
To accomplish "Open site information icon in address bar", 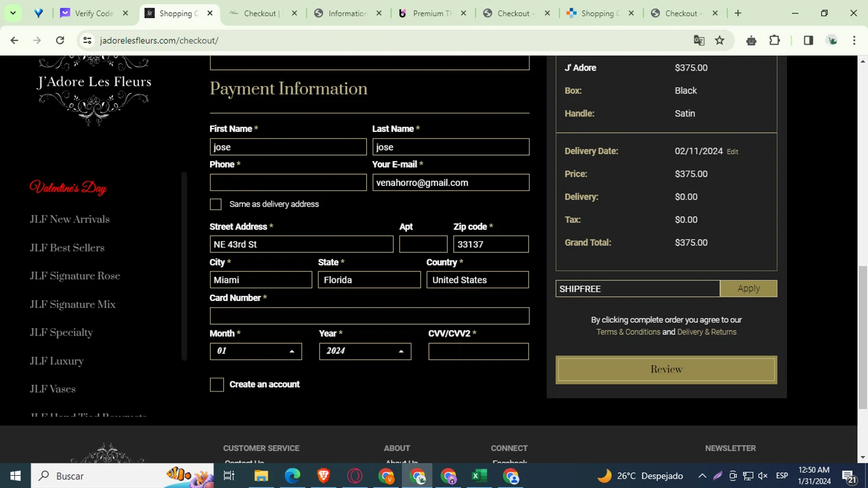I will (x=87, y=41).
